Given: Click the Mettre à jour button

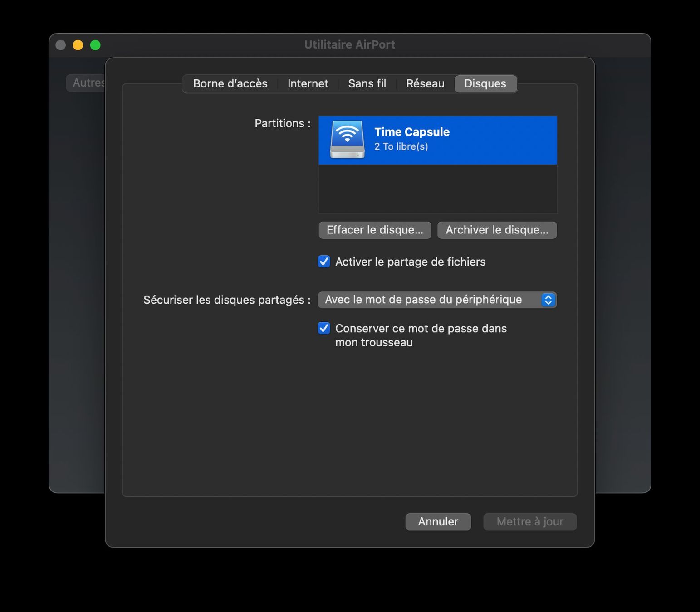Looking at the screenshot, I should pos(530,522).
